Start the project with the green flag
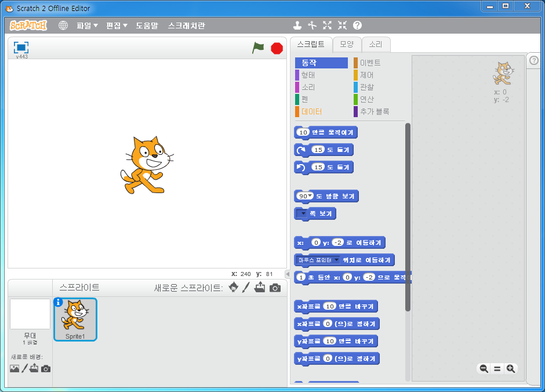Image resolution: width=545 pixels, height=392 pixels. point(258,48)
